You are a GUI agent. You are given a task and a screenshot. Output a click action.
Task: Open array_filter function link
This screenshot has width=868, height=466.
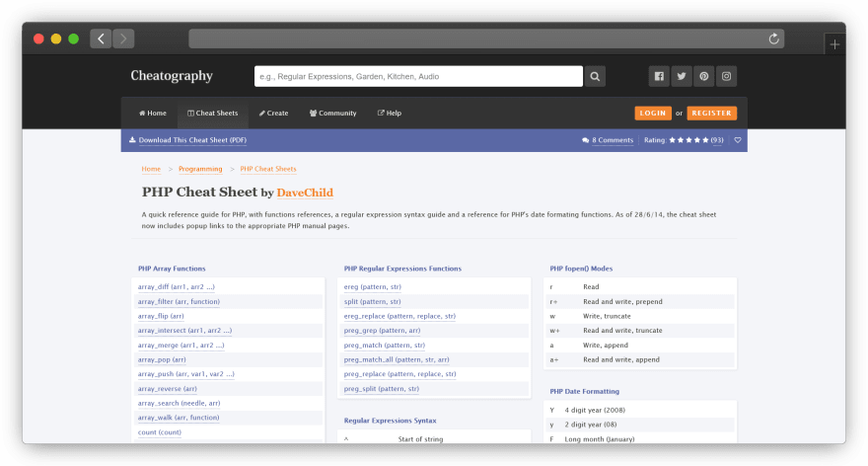click(179, 301)
